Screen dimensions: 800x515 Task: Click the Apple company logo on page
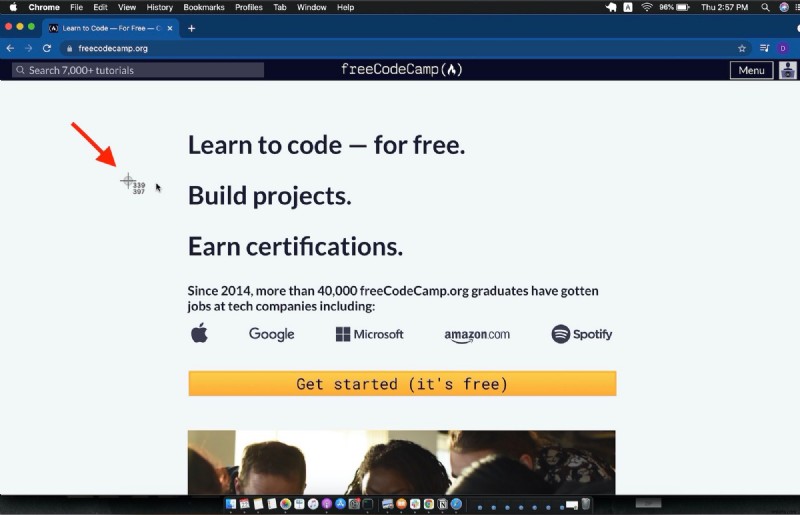[x=199, y=333]
